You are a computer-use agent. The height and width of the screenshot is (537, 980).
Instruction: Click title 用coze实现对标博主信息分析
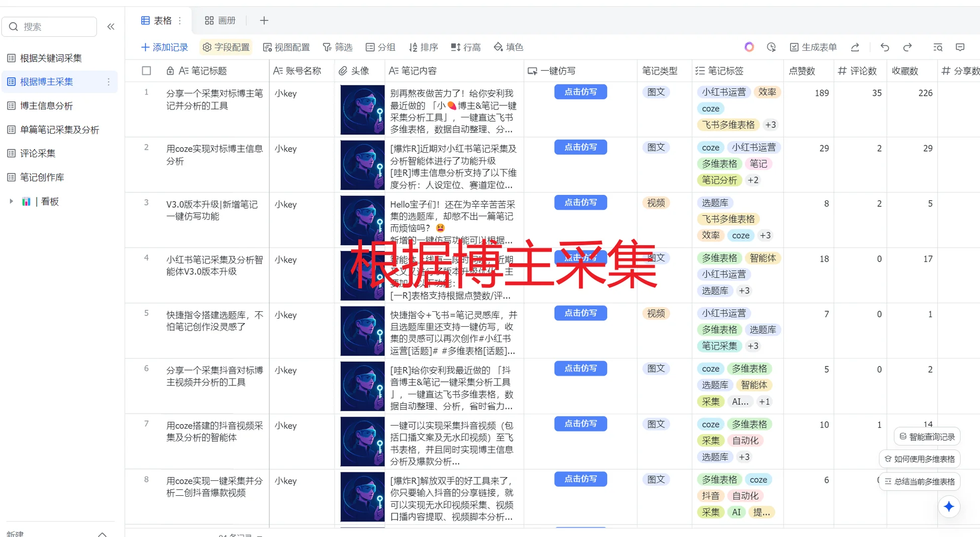pos(214,155)
